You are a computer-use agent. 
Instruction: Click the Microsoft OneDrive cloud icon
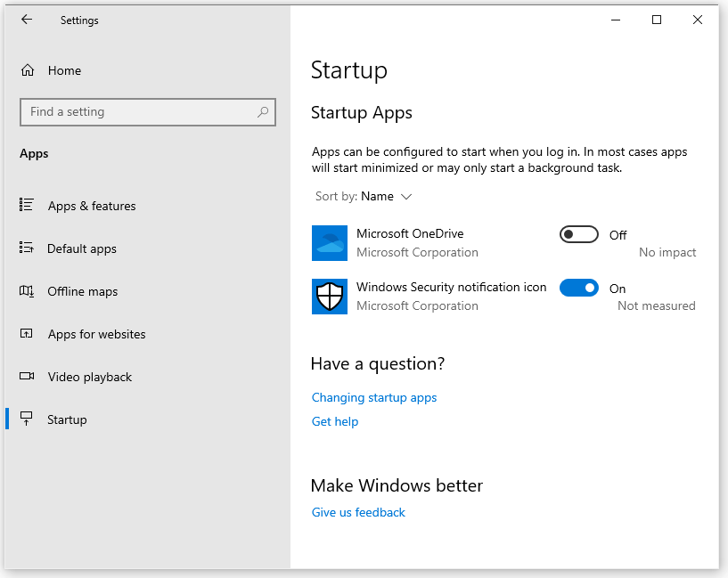pos(330,243)
